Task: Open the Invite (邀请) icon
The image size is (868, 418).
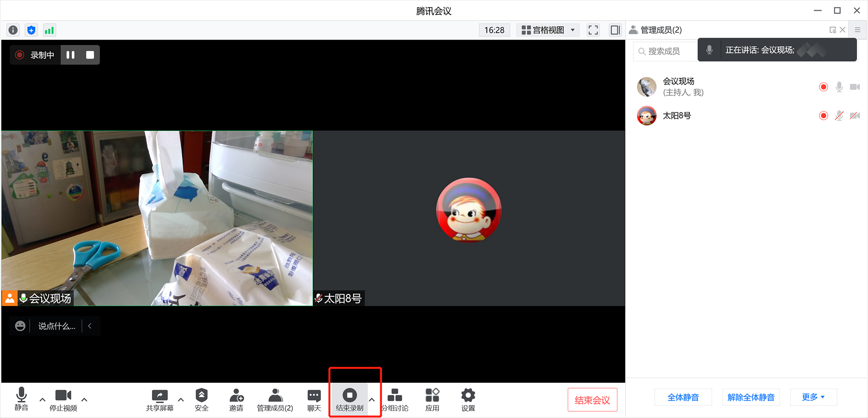Action: pos(236,400)
